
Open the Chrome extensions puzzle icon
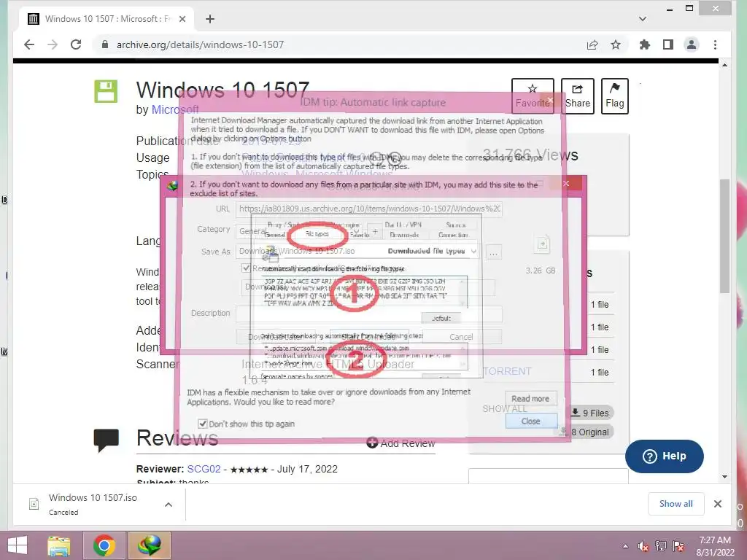click(645, 44)
